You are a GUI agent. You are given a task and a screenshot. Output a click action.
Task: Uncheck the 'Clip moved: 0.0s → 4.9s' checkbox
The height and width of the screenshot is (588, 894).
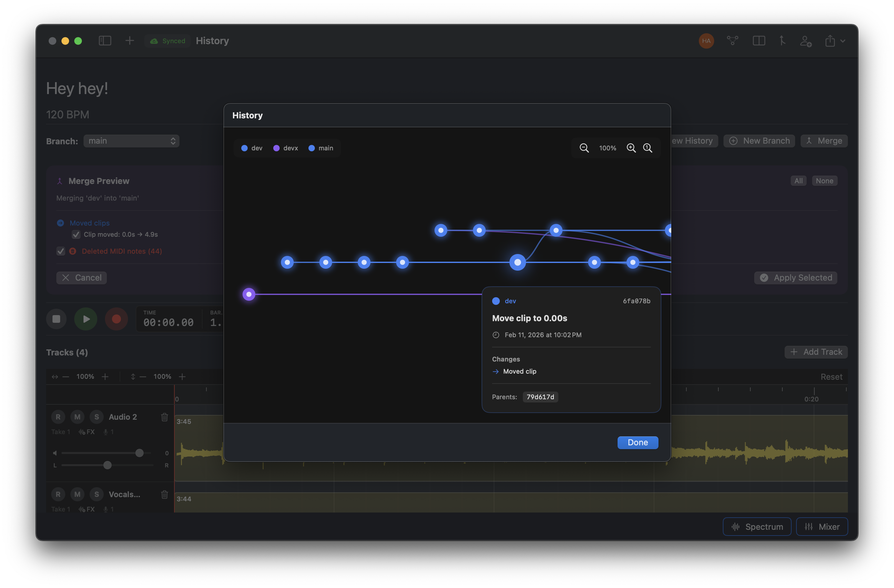[x=76, y=235]
